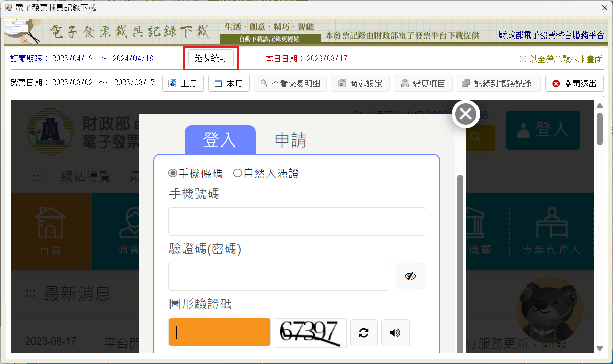Click the scroll up arrow of page scrollbar

600,105
